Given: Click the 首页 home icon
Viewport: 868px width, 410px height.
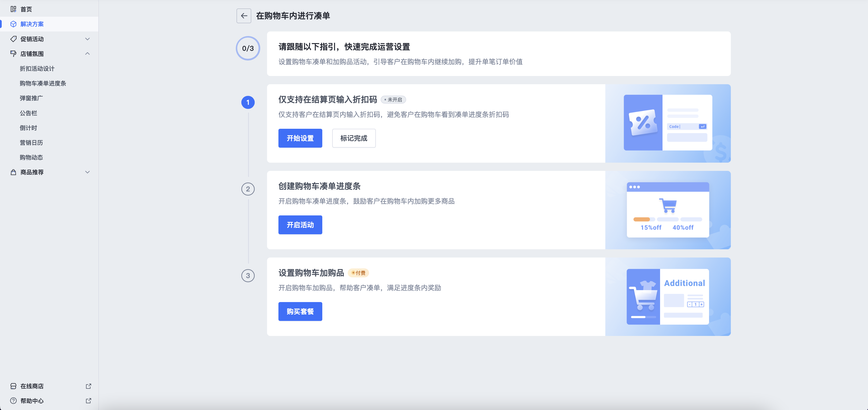Looking at the screenshot, I should [13, 9].
